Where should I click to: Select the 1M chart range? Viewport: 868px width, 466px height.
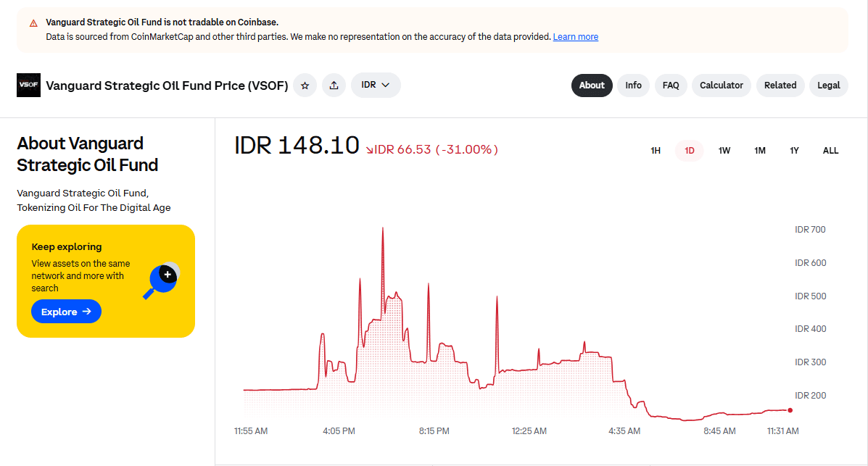coord(759,151)
